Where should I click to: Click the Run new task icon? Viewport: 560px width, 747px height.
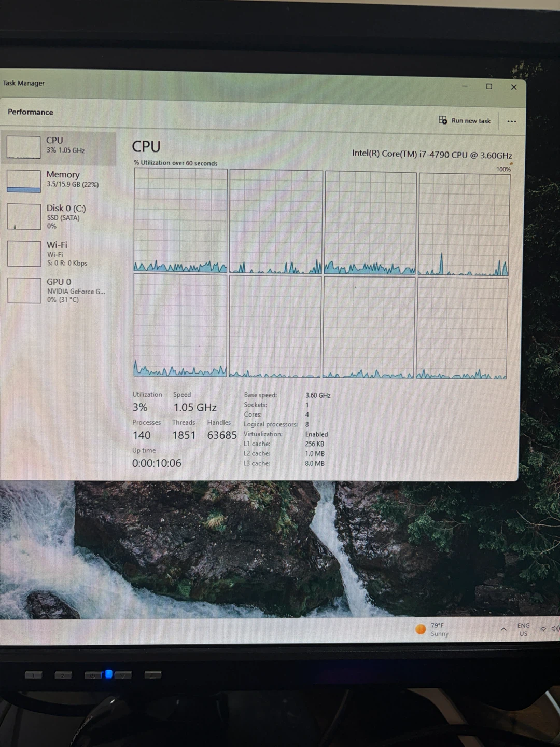(443, 120)
